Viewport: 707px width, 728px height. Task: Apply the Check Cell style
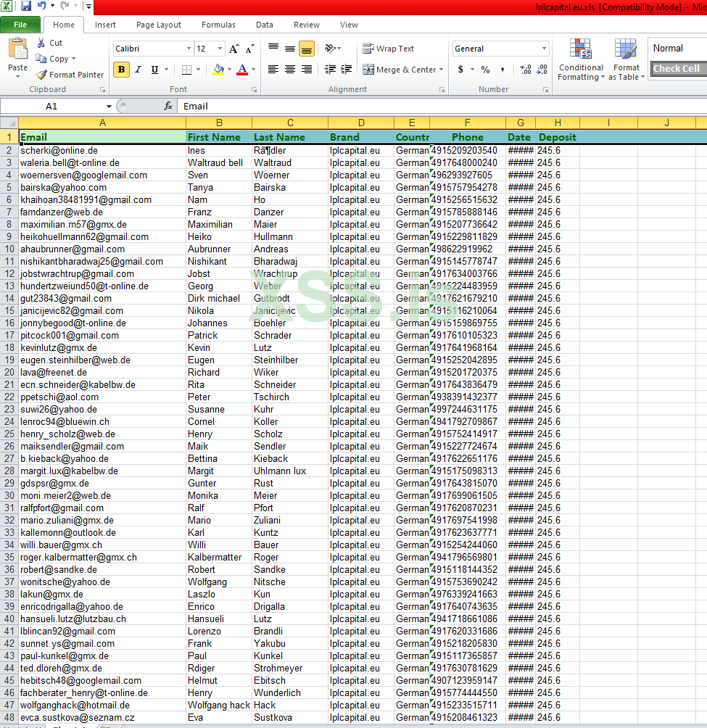[677, 69]
